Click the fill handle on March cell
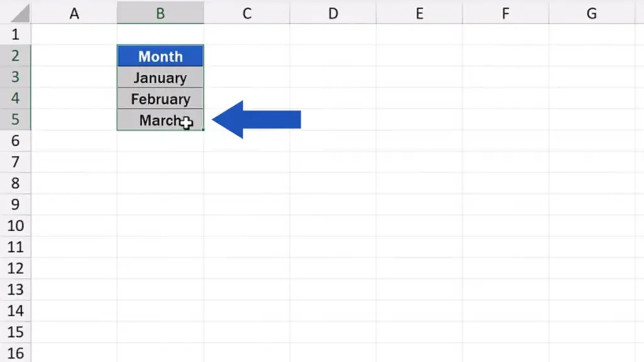Image resolution: width=644 pixels, height=362 pixels. click(203, 129)
